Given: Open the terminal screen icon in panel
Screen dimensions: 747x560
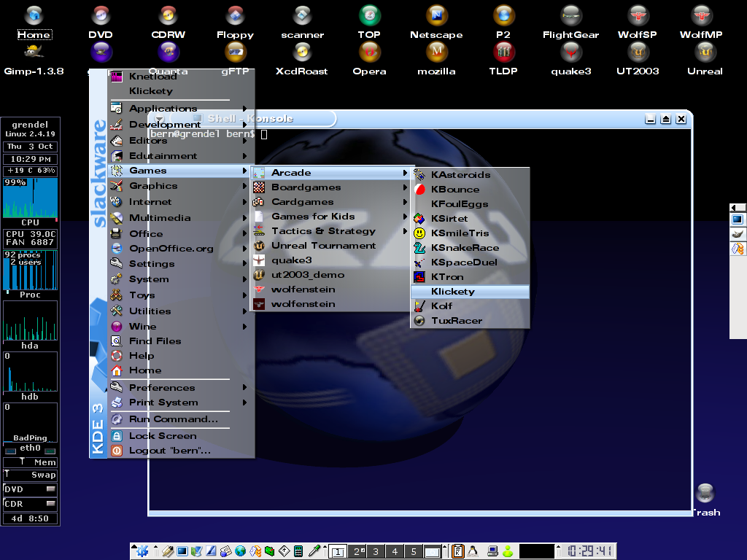Looking at the screenshot, I should [x=182, y=551].
